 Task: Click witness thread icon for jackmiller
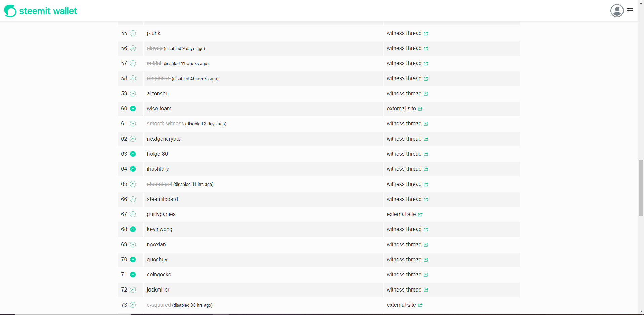click(x=426, y=290)
